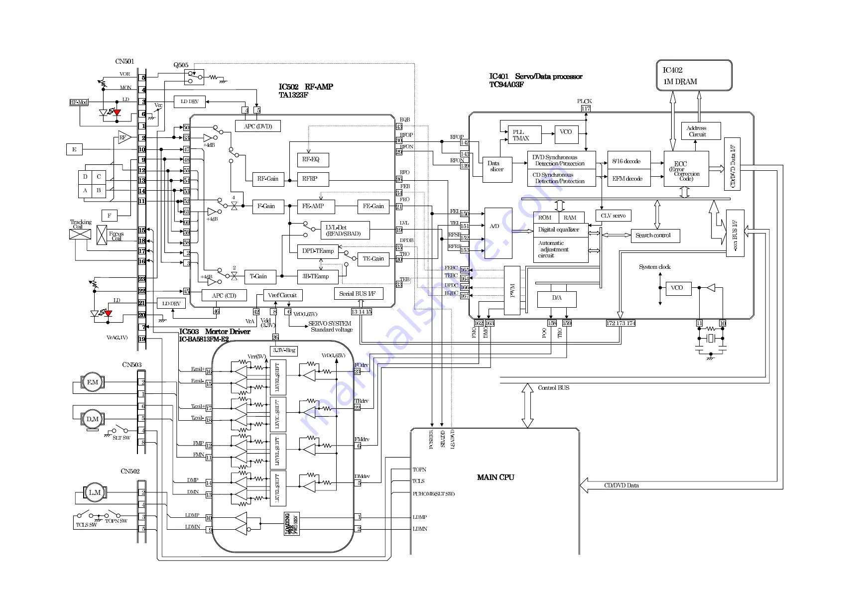Click the DVD Synchronous Detection/Protection block
Screen dimensions: 868x593
[561, 160]
